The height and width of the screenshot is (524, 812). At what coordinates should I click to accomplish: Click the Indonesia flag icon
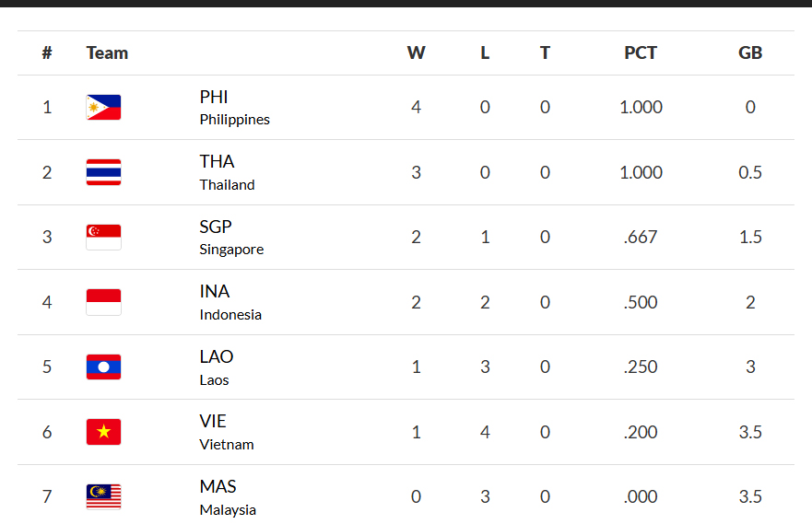click(103, 302)
